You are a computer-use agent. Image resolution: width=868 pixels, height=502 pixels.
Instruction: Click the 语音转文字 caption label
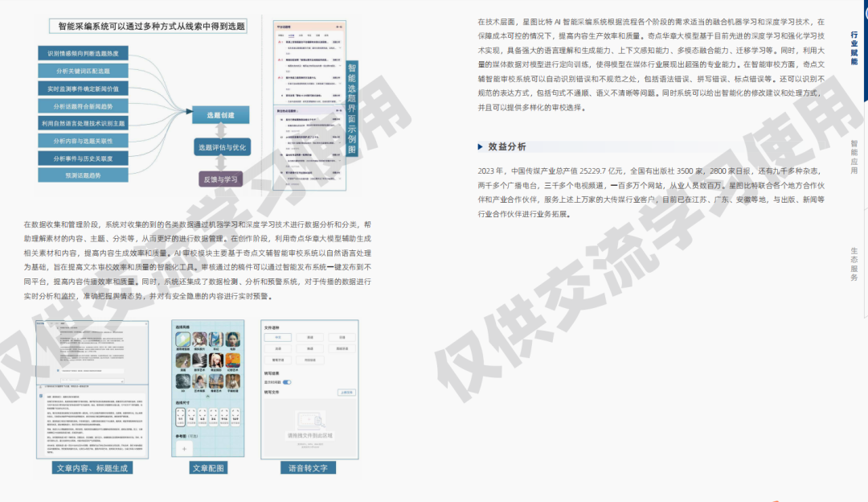click(x=308, y=468)
